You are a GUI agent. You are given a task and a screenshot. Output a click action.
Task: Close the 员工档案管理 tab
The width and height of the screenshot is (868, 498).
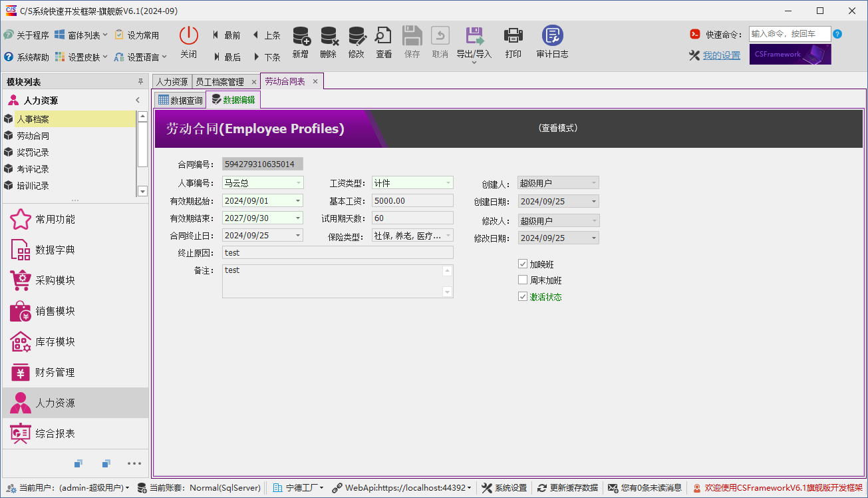(253, 82)
